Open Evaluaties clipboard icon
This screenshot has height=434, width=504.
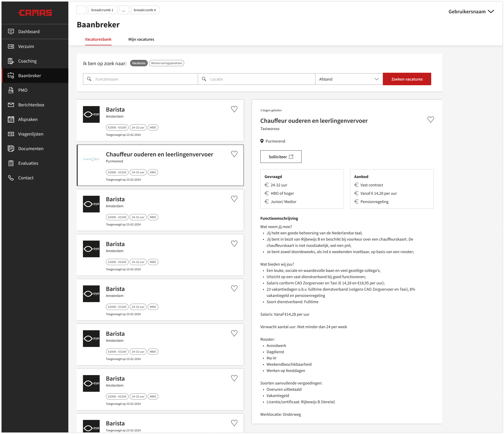pyautogui.click(x=11, y=163)
